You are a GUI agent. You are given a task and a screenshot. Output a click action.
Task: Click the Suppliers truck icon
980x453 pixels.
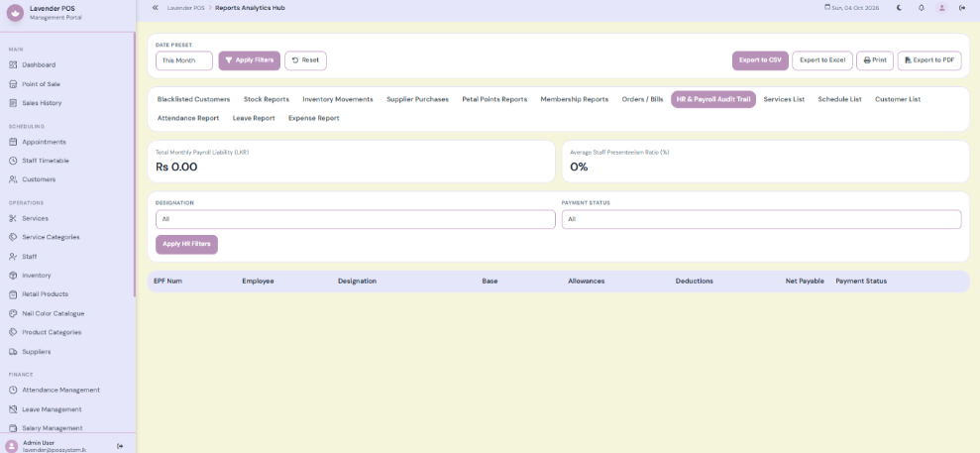point(13,352)
